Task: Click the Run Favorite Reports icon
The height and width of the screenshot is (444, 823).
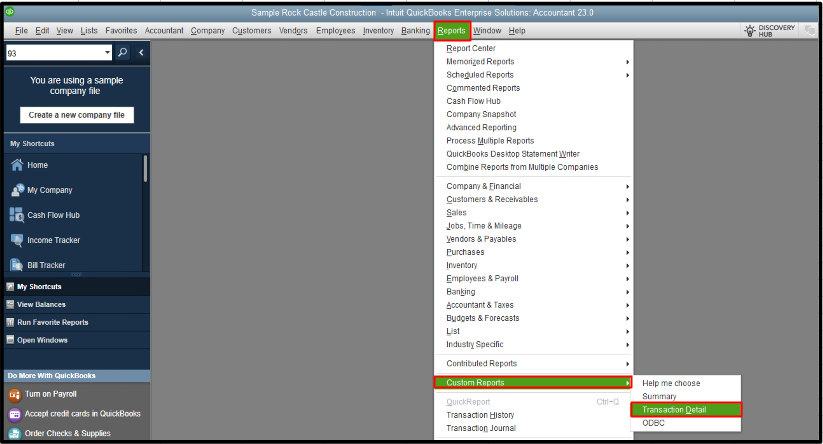Action: click(x=10, y=322)
